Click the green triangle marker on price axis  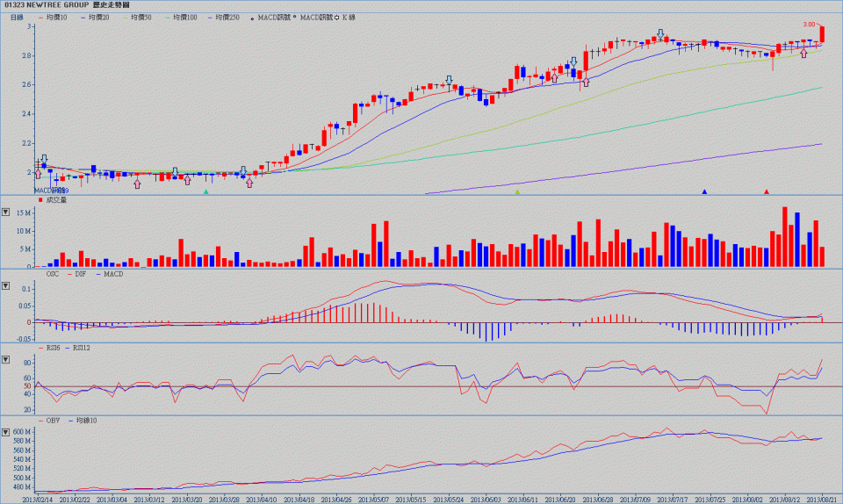pyautogui.click(x=205, y=191)
